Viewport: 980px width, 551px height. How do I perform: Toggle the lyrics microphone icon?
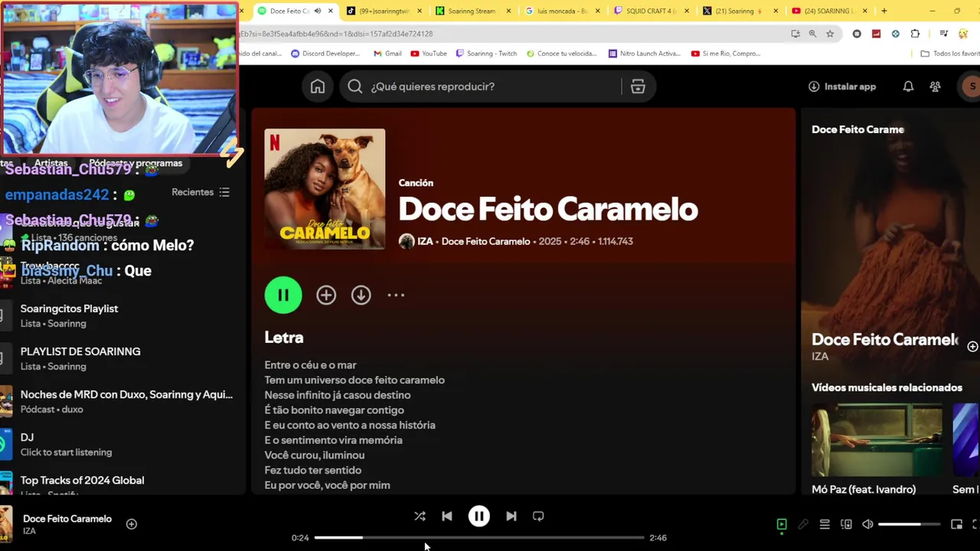[x=803, y=524]
